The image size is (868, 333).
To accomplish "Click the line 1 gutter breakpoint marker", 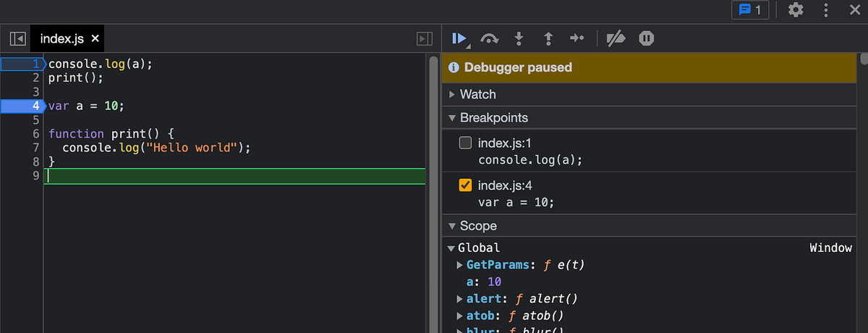I will [22, 64].
